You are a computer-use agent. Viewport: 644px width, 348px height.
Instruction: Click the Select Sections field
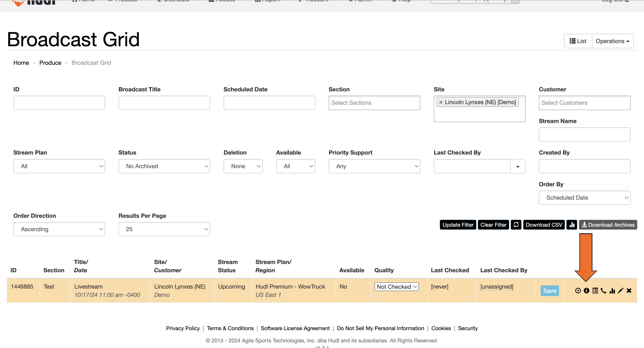click(x=374, y=103)
